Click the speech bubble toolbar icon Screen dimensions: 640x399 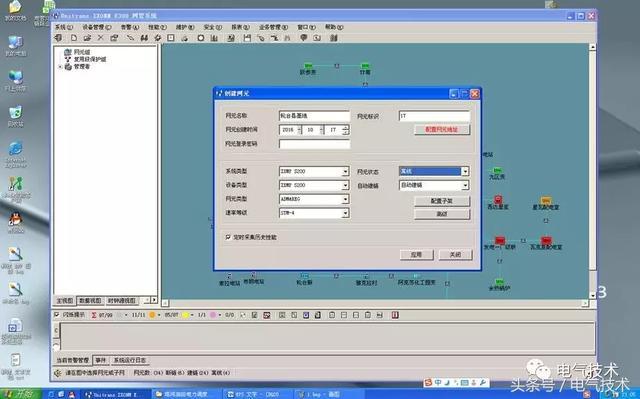[x=303, y=38]
